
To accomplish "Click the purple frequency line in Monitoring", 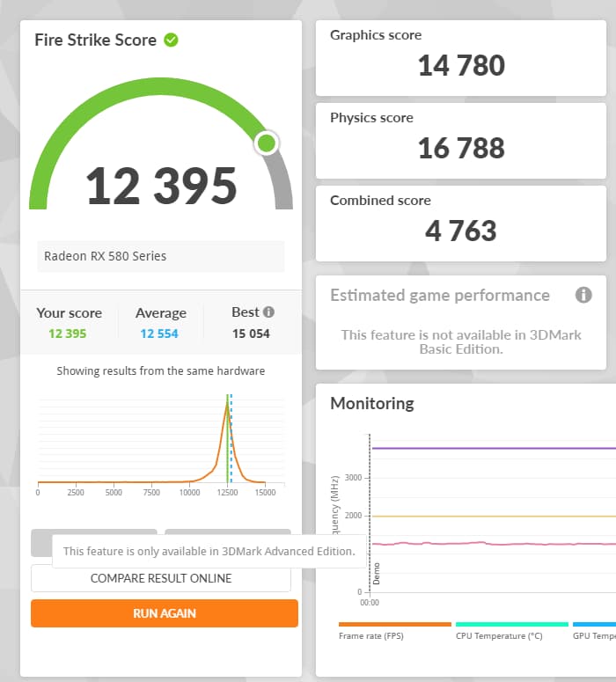I will pos(494,448).
